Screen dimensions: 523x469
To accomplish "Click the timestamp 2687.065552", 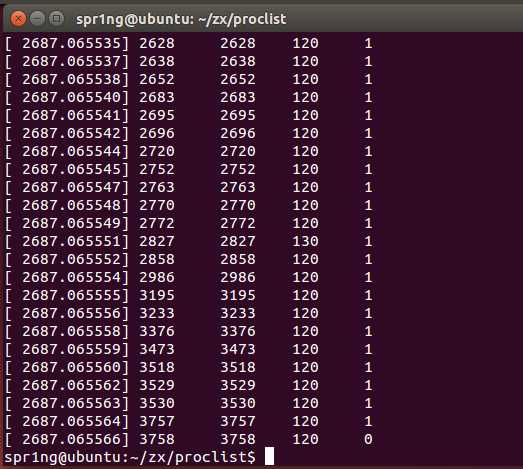I will click(71, 260).
